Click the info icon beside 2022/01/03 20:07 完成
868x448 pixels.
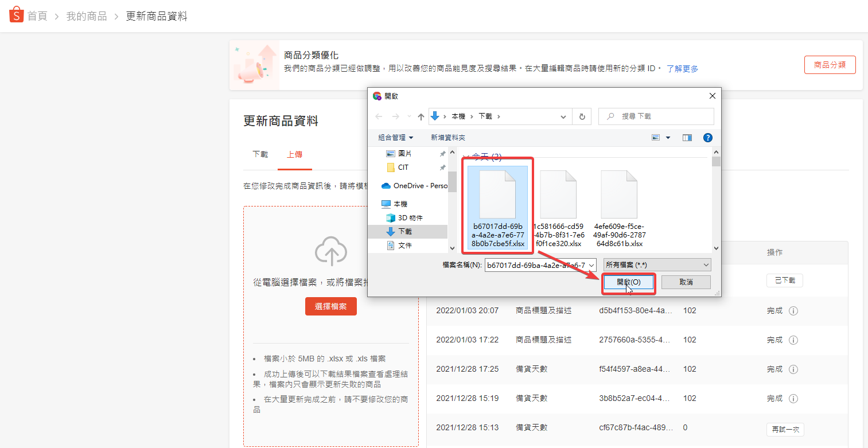793,311
